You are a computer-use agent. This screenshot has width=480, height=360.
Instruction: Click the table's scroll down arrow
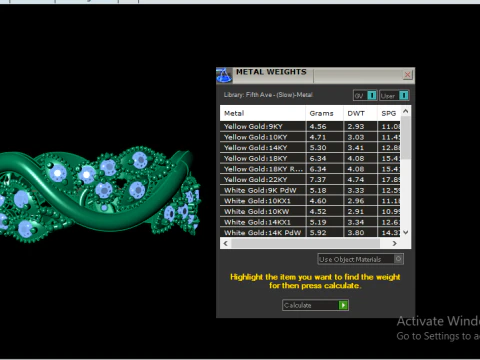(406, 232)
